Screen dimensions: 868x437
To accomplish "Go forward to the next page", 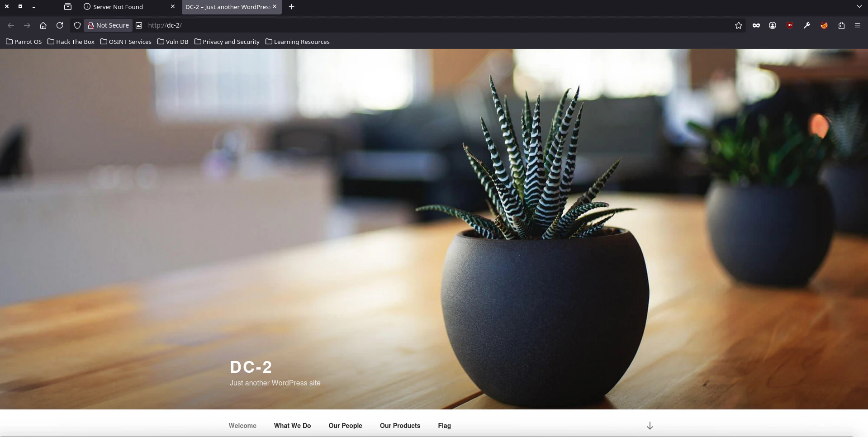I will (27, 25).
